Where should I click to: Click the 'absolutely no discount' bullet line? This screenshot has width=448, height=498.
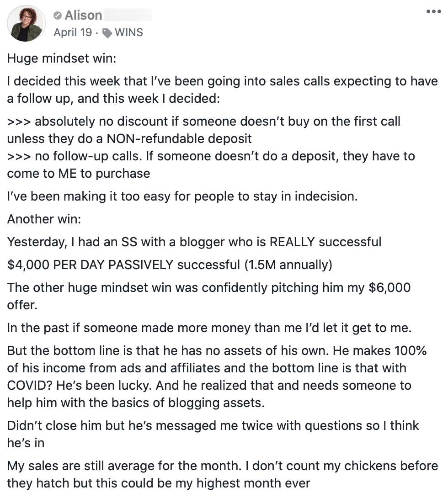coord(203,122)
